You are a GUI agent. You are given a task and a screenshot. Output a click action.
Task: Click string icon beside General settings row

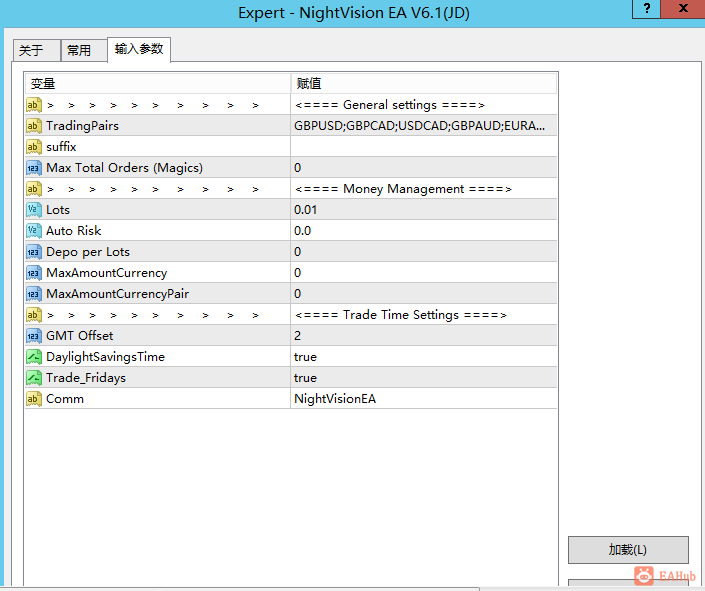34,105
